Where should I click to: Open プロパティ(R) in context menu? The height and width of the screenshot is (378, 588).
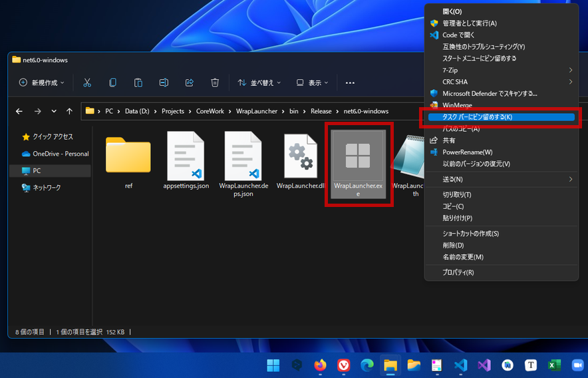point(458,272)
